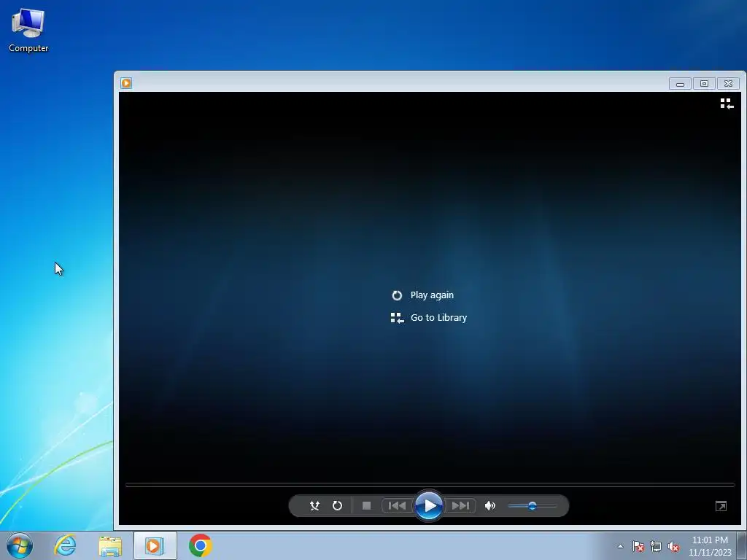Click Windows Media Player taskbar button
The width and height of the screenshot is (747, 560).
[155, 545]
